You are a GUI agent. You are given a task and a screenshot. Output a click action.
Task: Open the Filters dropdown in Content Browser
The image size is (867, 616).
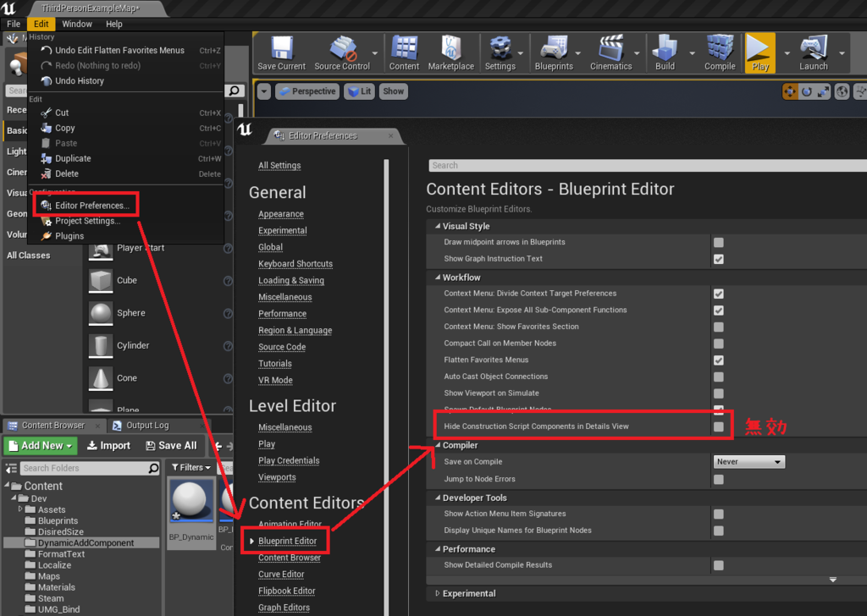tap(191, 467)
